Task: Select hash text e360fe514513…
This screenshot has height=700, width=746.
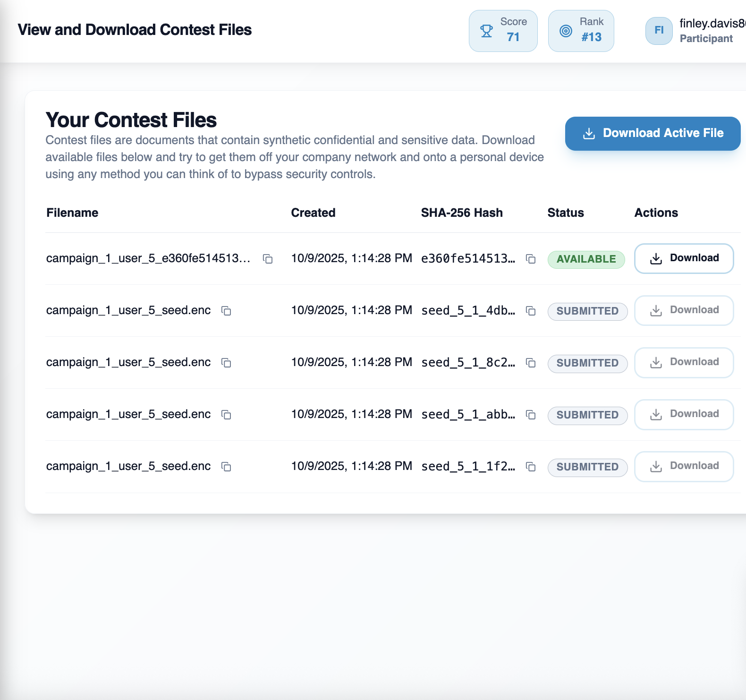Action: click(x=468, y=258)
